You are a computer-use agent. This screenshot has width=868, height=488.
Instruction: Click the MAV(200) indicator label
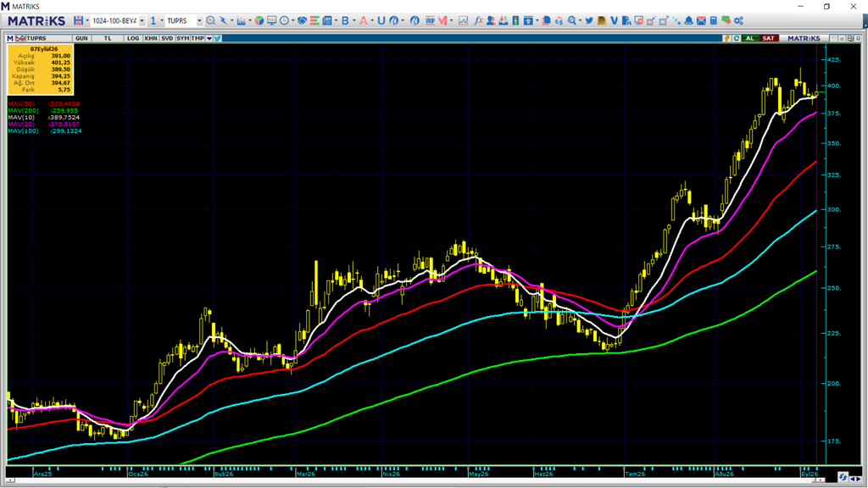coord(23,111)
